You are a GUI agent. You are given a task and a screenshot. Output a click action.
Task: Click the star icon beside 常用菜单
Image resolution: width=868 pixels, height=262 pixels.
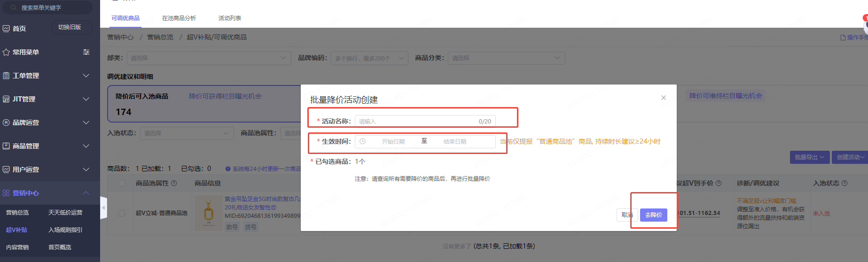pos(6,52)
